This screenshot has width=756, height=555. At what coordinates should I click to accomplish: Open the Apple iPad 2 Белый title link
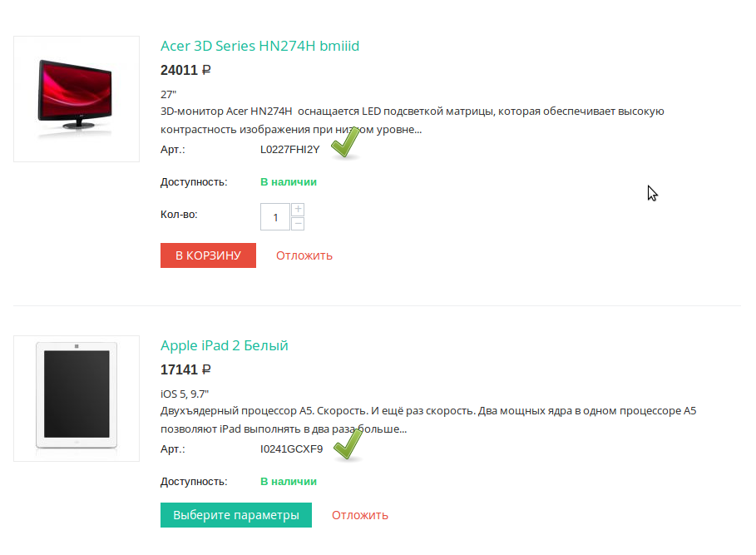tap(225, 345)
